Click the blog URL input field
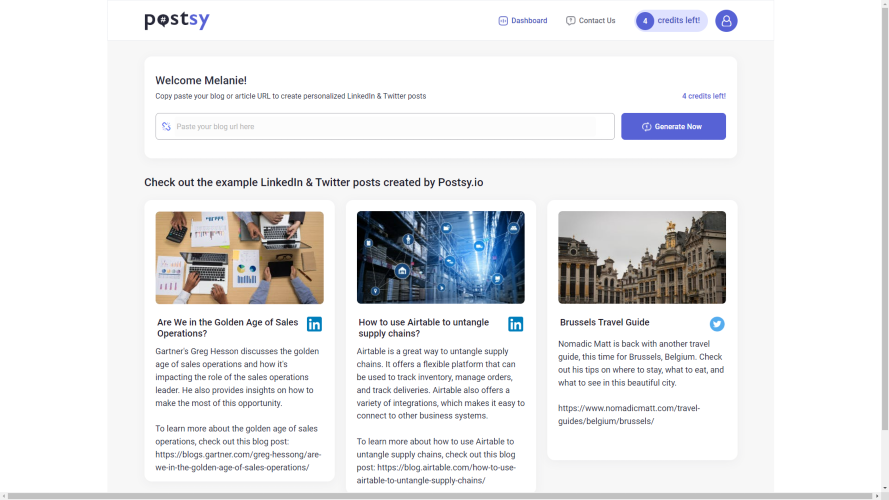This screenshot has width=889, height=500. tap(385, 126)
